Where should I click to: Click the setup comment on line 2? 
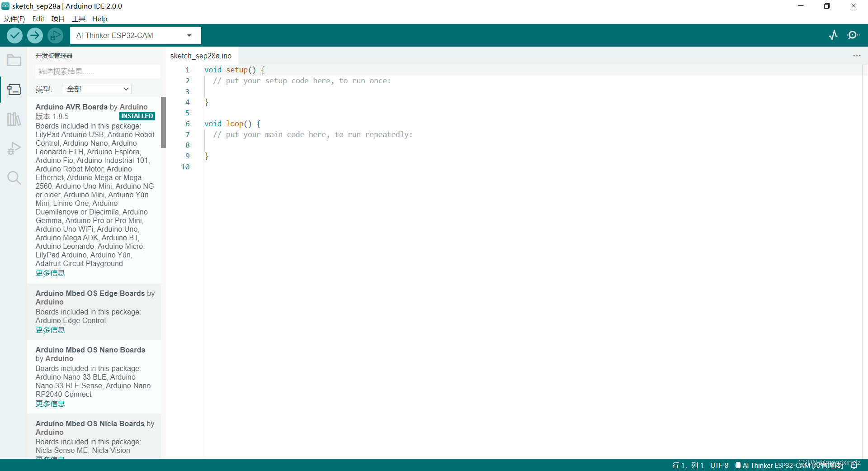(x=302, y=81)
